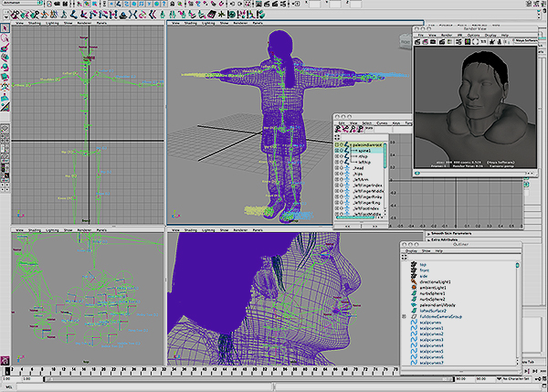This screenshot has width=548, height=392.
Task: Select _leftArm in the Graph Editor list
Action: [x=361, y=179]
